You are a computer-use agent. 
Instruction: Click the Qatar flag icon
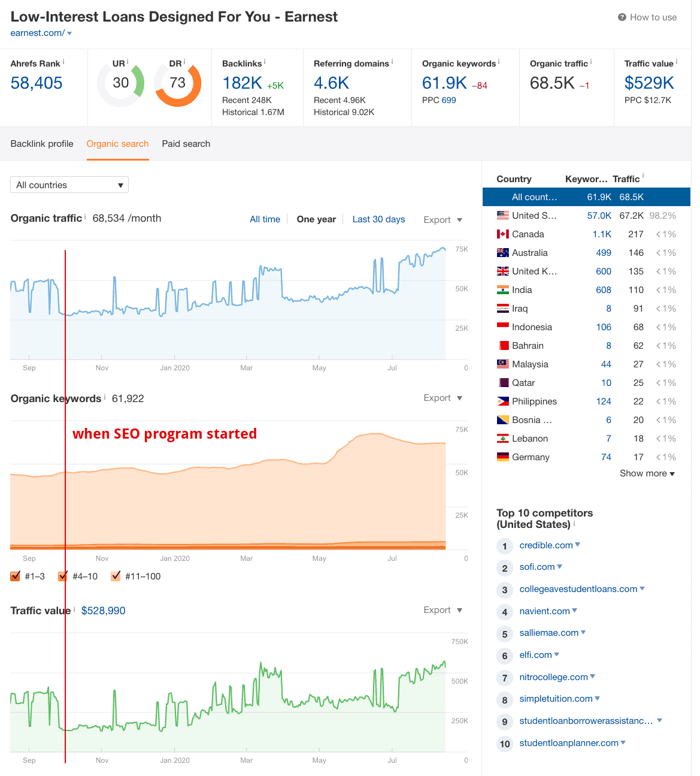[503, 383]
